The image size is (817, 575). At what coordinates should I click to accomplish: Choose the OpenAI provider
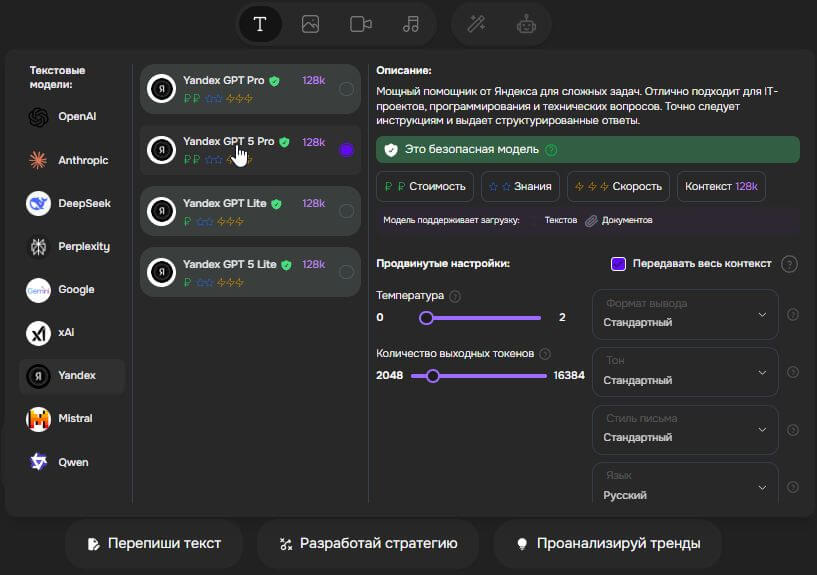click(72, 117)
